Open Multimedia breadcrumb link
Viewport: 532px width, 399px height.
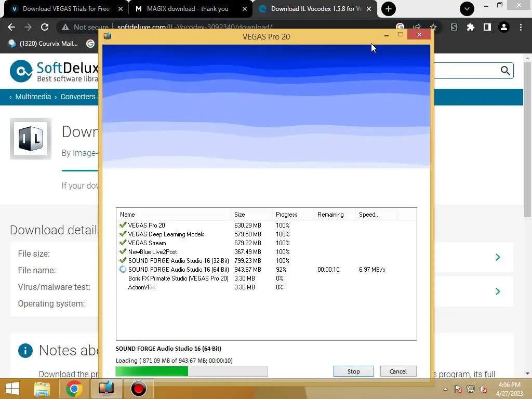pos(33,97)
